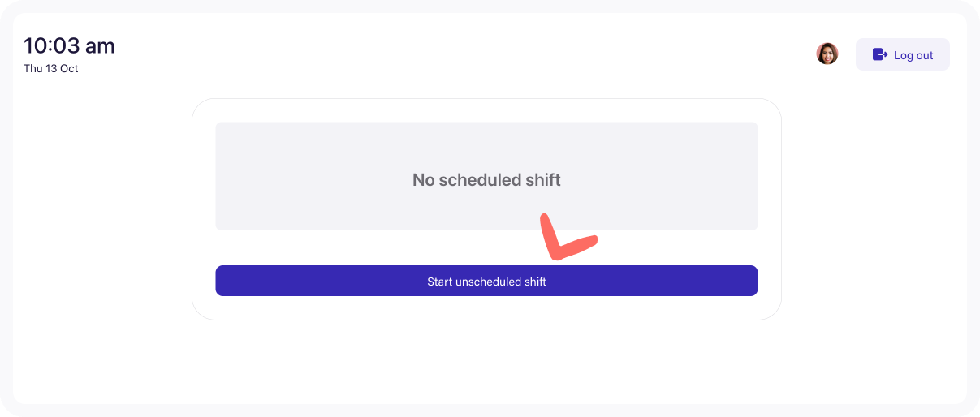Click the user profile avatar photo
Image resolution: width=980 pixels, height=417 pixels.
pos(827,54)
